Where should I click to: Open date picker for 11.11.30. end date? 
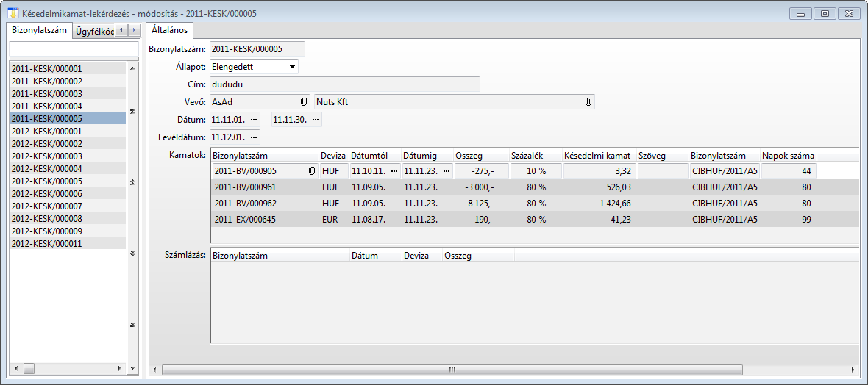316,119
